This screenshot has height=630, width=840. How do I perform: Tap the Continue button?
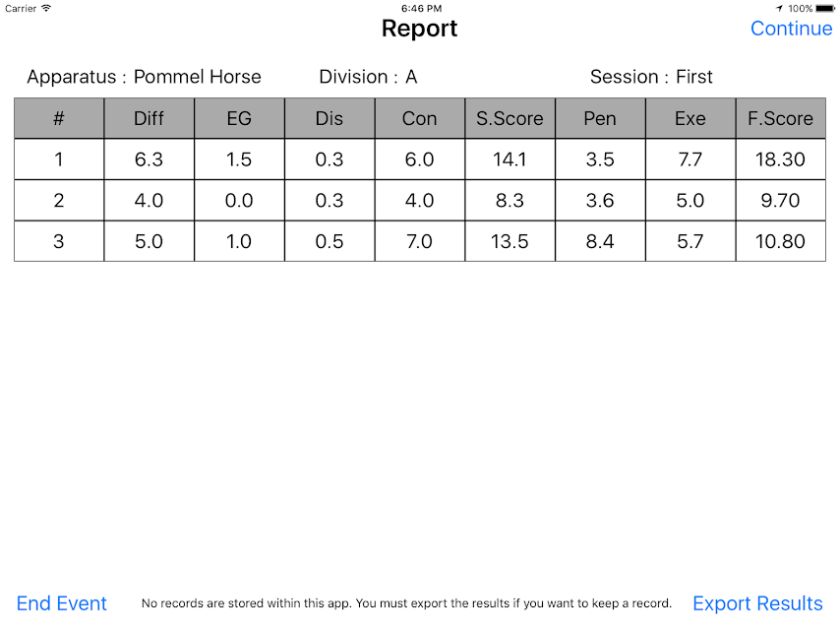point(791,29)
